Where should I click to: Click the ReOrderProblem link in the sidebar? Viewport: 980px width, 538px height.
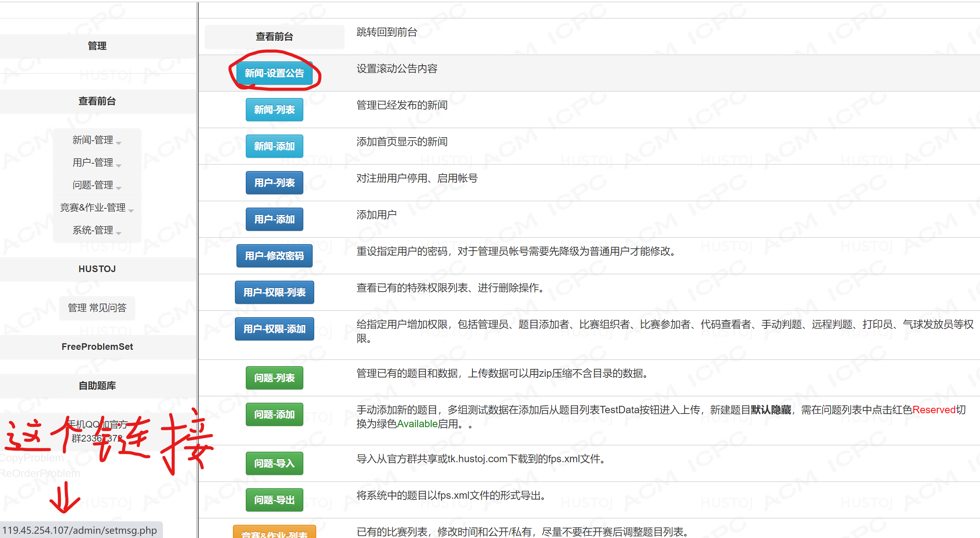pyautogui.click(x=40, y=473)
